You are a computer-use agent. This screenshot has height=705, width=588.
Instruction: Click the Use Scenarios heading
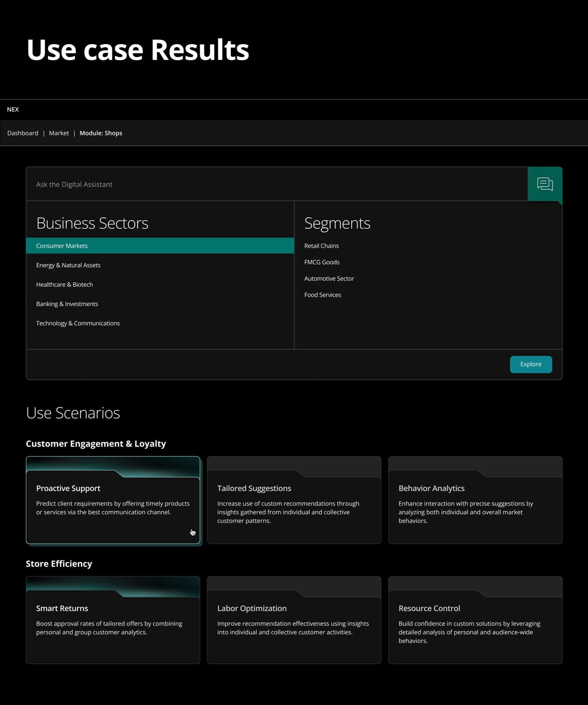tap(73, 413)
